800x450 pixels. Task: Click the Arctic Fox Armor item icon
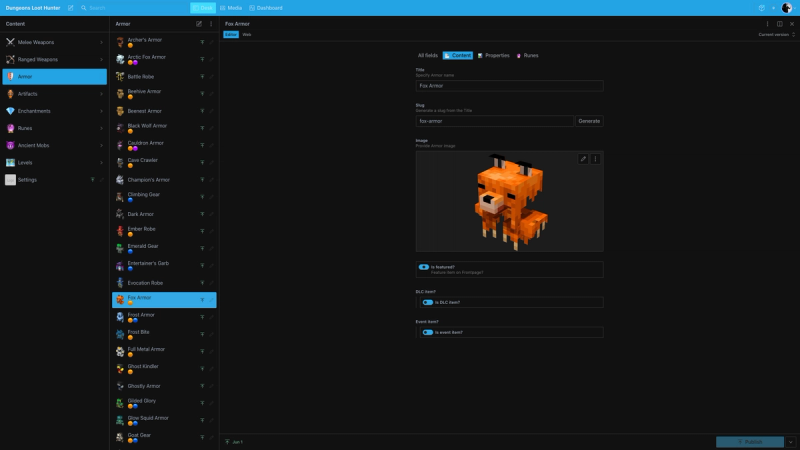pyautogui.click(x=120, y=59)
